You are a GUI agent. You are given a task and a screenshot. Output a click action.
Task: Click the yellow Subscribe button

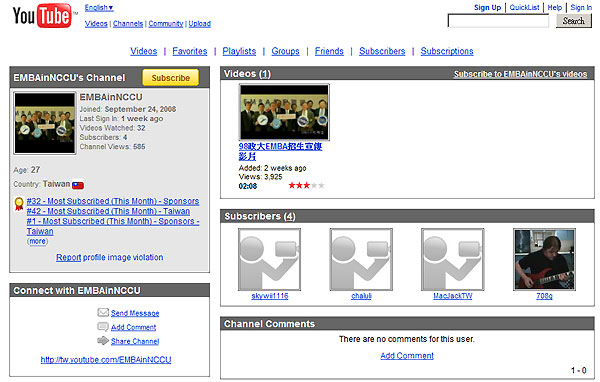[x=171, y=78]
